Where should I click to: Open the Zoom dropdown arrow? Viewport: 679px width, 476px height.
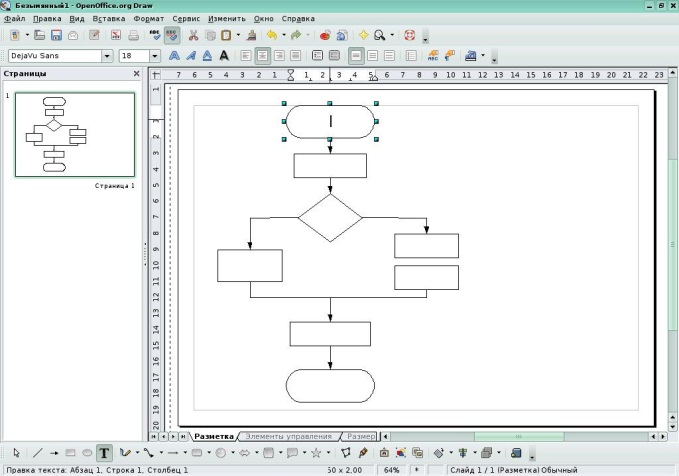click(x=392, y=35)
